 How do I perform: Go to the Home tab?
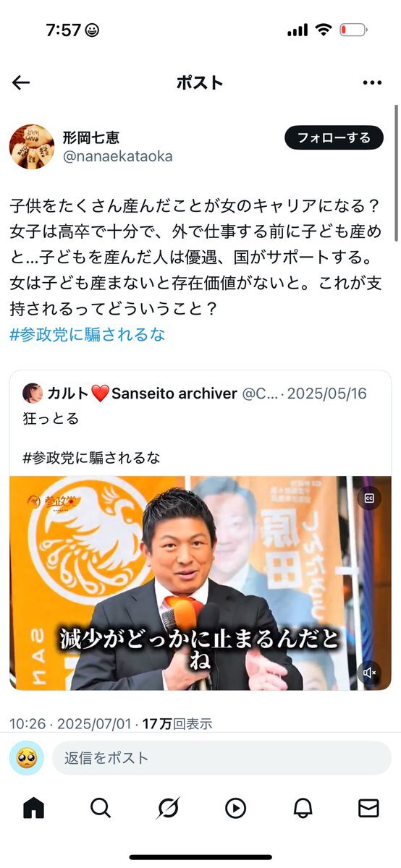pyautogui.click(x=33, y=807)
